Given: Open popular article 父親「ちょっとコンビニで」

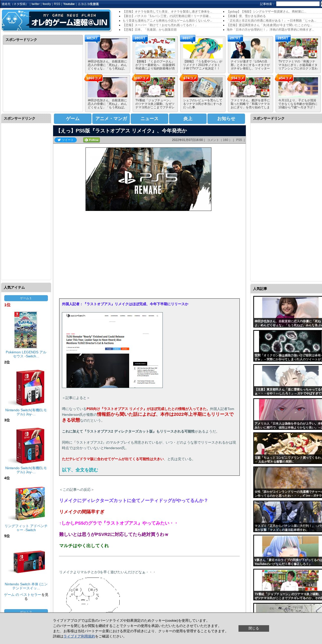Looking at the screenshot, I should [x=288, y=448].
